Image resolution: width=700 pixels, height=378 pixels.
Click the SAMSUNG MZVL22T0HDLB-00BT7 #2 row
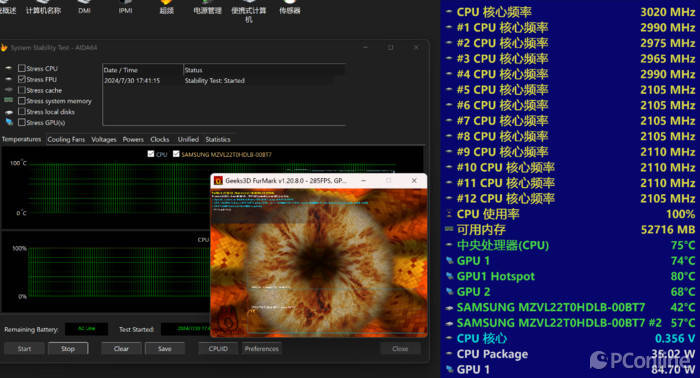(570, 323)
